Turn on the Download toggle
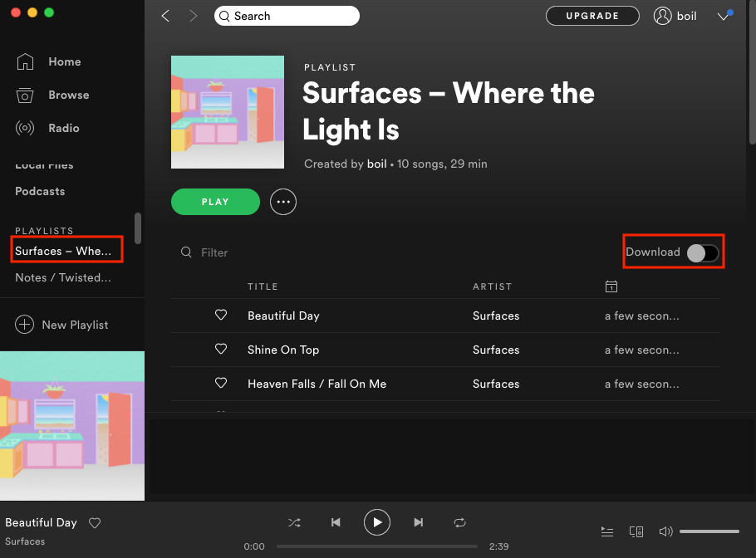The image size is (756, 558). (702, 252)
